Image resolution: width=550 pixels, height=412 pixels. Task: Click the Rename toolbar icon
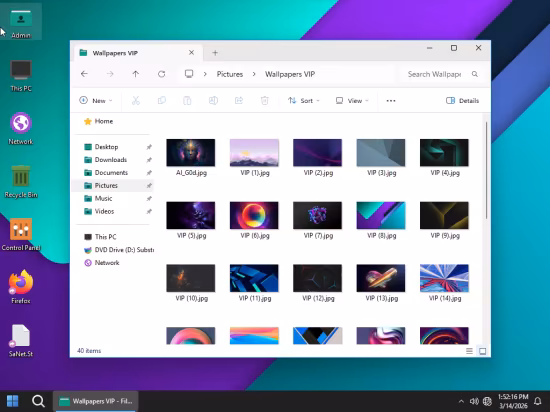point(213,101)
